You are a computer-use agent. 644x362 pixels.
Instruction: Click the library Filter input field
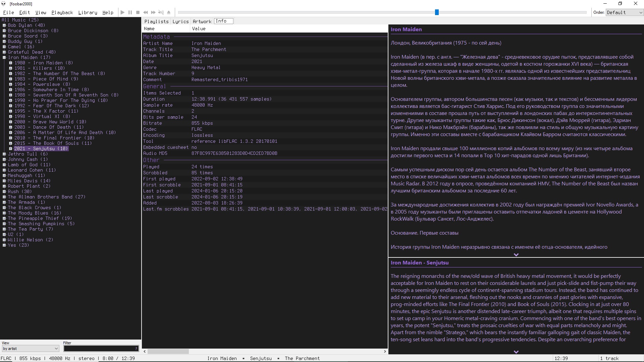click(x=99, y=349)
